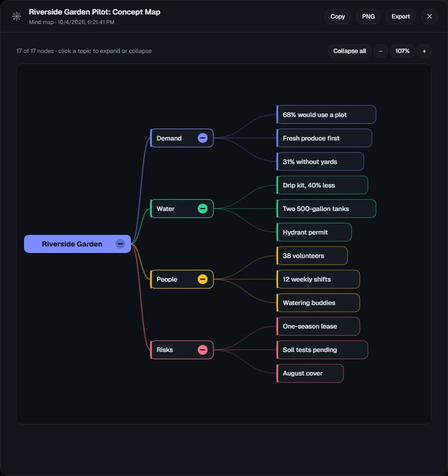Click the "38 volunteers" node

(x=312, y=255)
